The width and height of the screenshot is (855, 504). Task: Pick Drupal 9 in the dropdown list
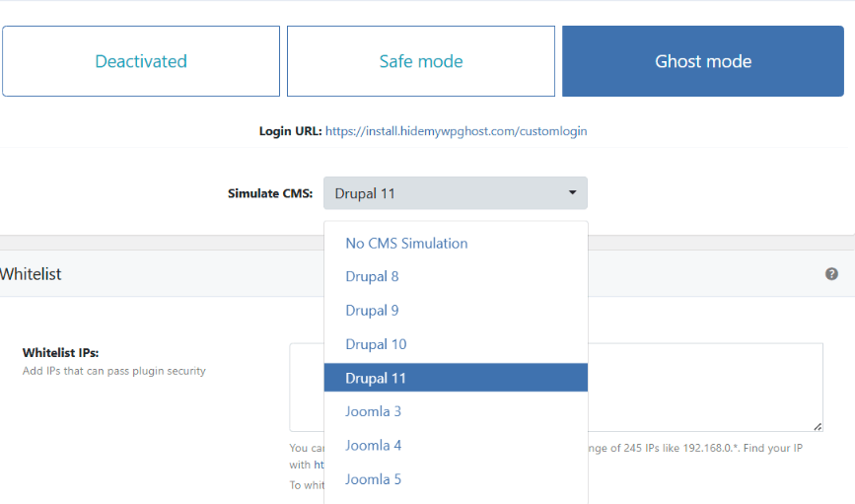(372, 310)
